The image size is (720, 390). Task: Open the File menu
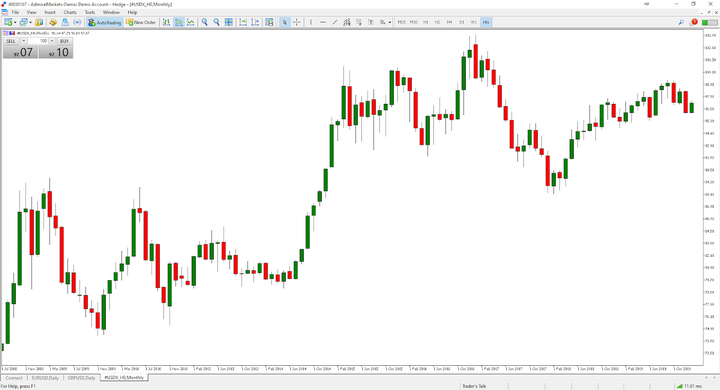click(x=15, y=12)
